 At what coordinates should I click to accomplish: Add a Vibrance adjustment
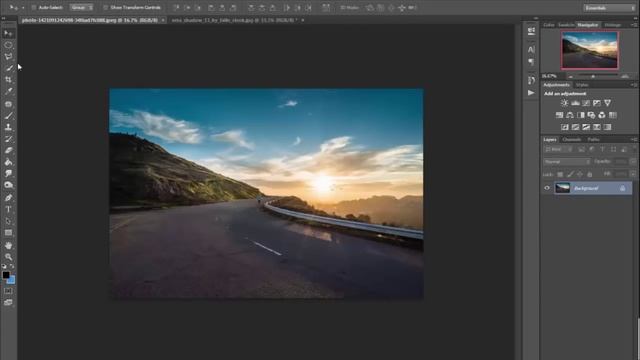coord(607,103)
